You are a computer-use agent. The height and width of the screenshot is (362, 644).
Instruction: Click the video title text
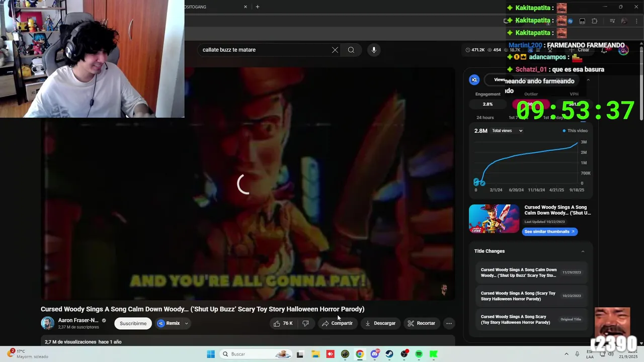pyautogui.click(x=202, y=309)
